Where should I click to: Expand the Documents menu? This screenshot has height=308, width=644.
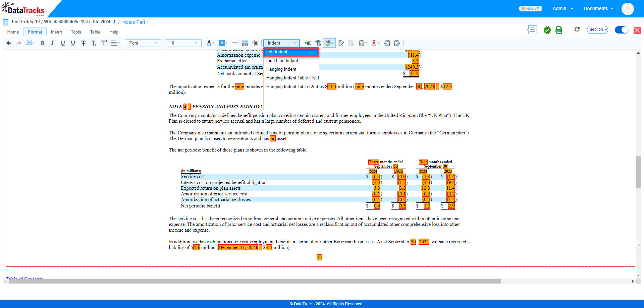pos(599,9)
